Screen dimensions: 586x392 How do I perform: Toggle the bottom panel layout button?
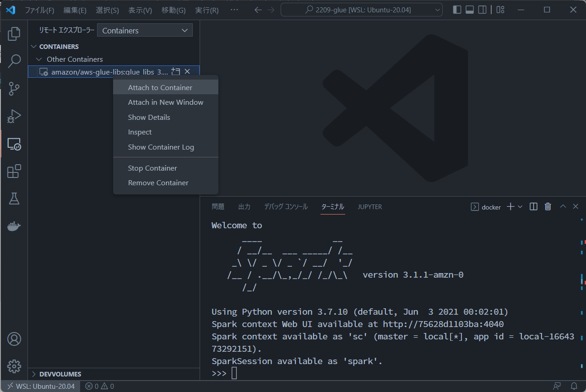point(469,10)
